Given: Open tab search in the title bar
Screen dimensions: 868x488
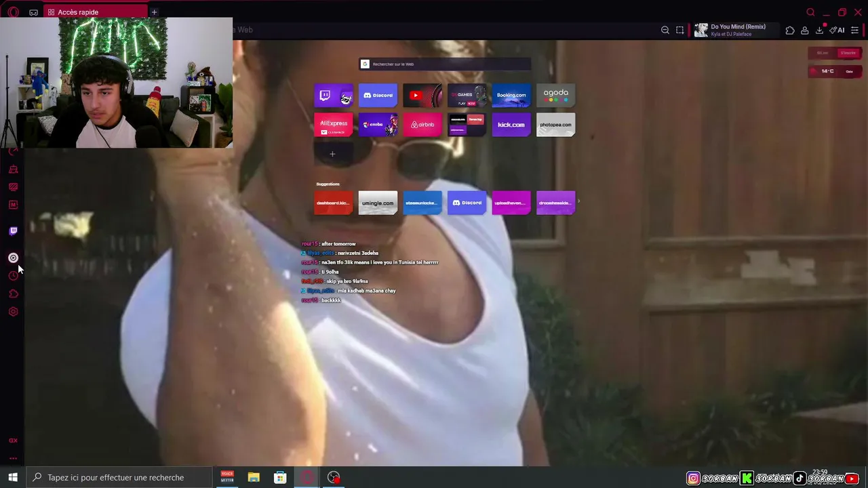Looking at the screenshot, I should (x=810, y=12).
